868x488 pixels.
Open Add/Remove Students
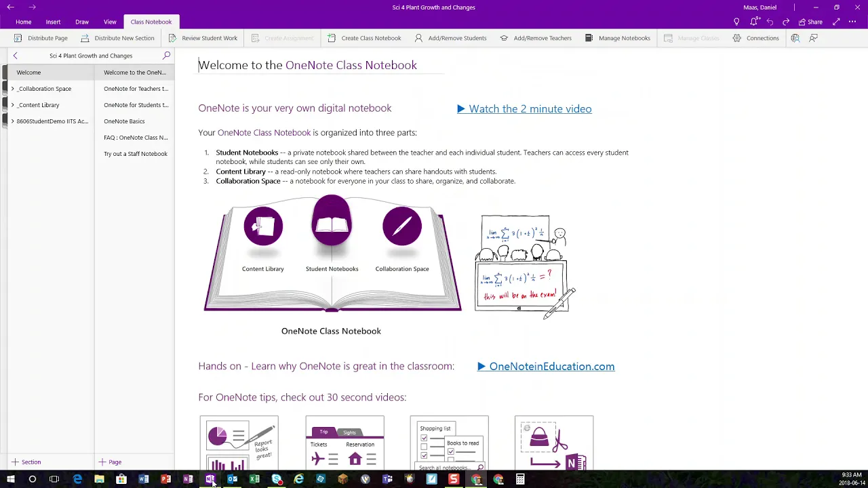450,38
